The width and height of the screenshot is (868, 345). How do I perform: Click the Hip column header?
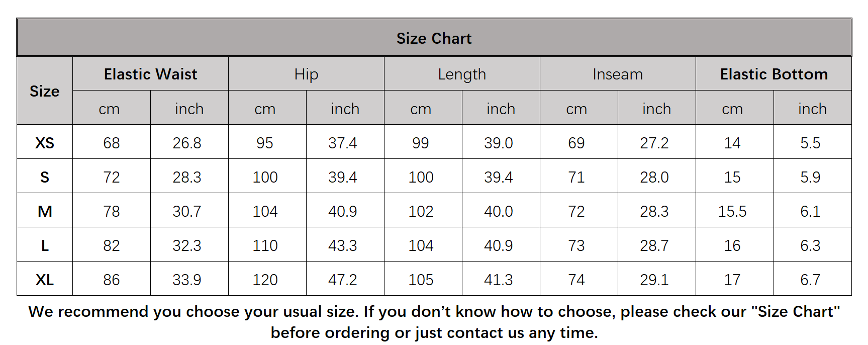pos(306,74)
